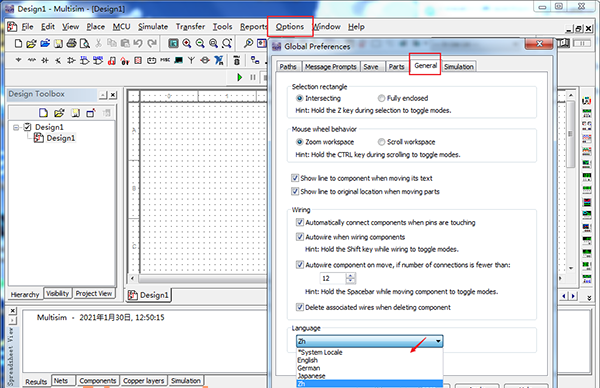600x388 pixels.
Task: Toggle Delete associated wires when deleting component
Action: click(x=300, y=307)
